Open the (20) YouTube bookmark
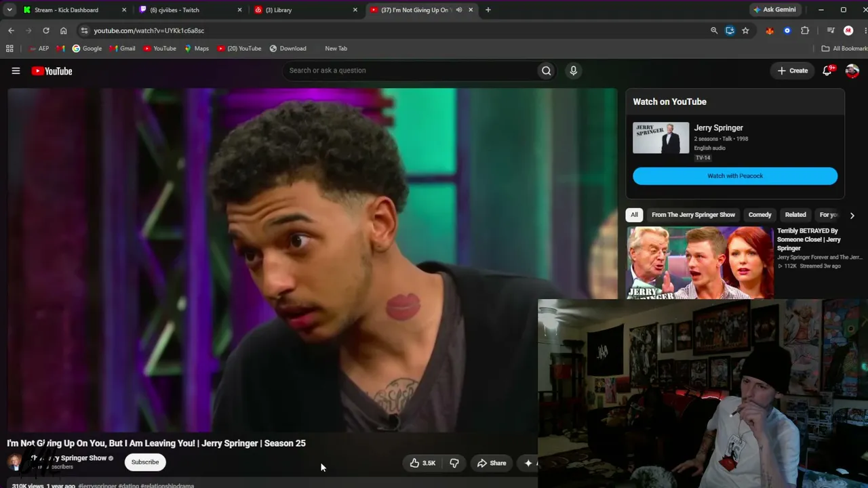Viewport: 868px width, 488px height. tap(239, 48)
